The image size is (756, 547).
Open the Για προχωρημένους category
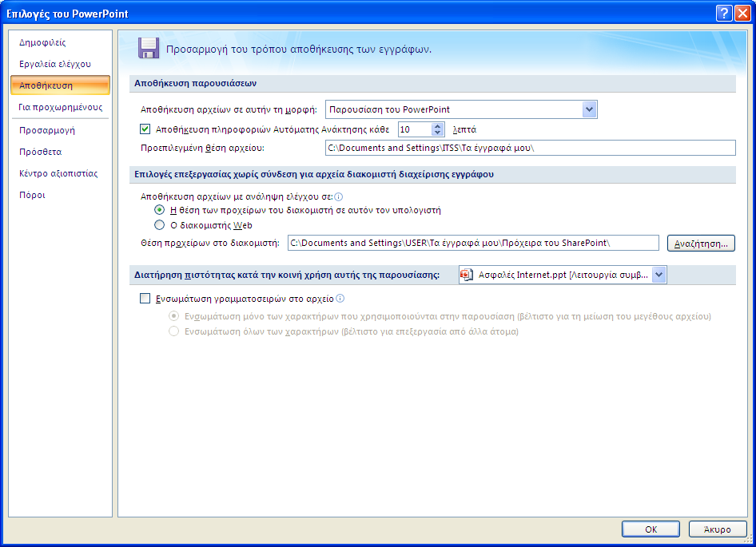tap(60, 107)
